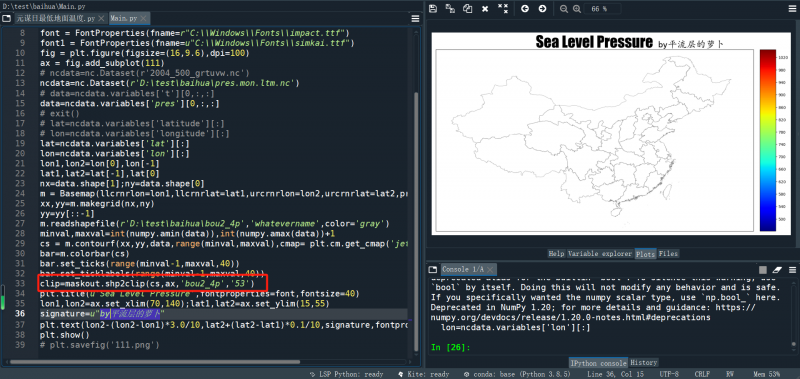Remove all plots from the pane
Image resolution: width=800 pixels, height=379 pixels.
pyautogui.click(x=503, y=9)
